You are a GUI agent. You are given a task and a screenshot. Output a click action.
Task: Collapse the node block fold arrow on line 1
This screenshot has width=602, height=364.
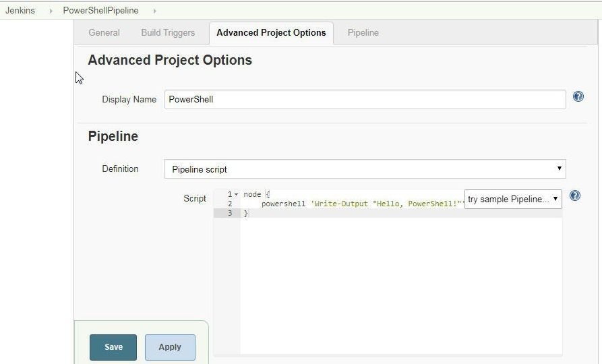[237, 195]
